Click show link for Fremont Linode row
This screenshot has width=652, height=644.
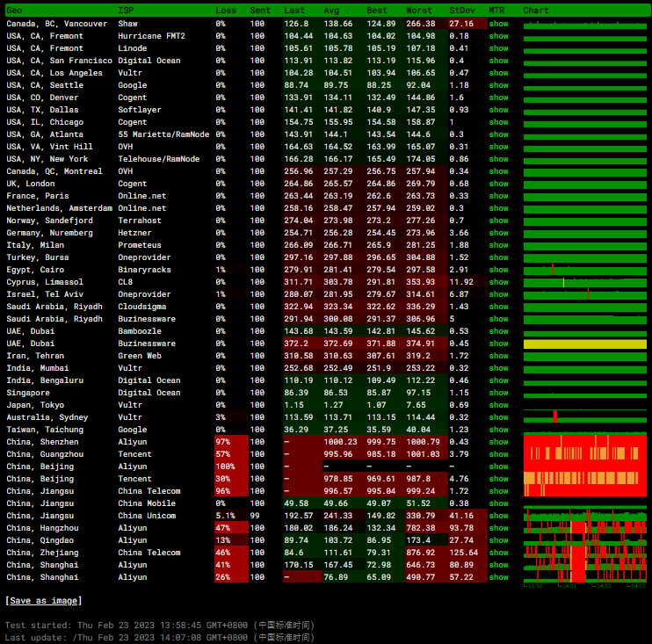coord(498,48)
